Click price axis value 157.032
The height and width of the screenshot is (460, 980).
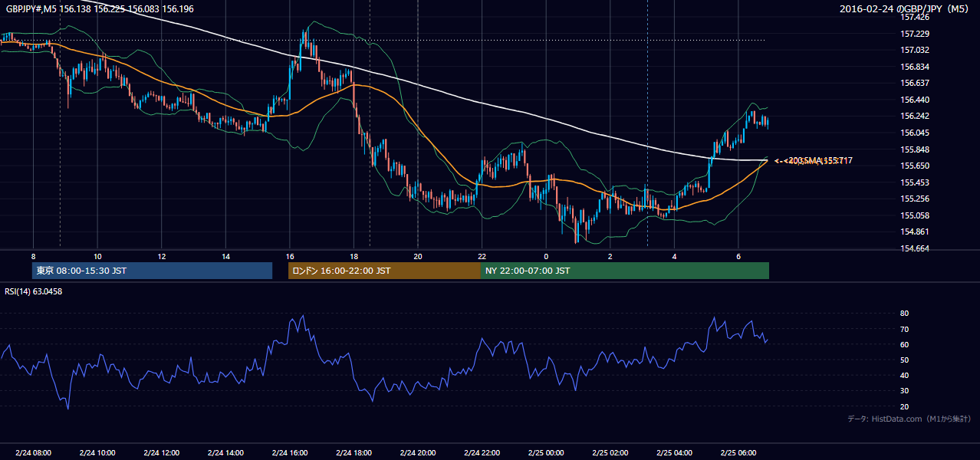click(x=916, y=50)
